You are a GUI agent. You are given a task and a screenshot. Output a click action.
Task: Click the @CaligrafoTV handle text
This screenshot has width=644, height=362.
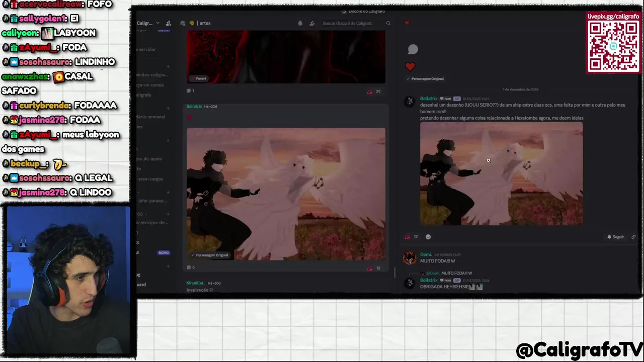pyautogui.click(x=579, y=350)
